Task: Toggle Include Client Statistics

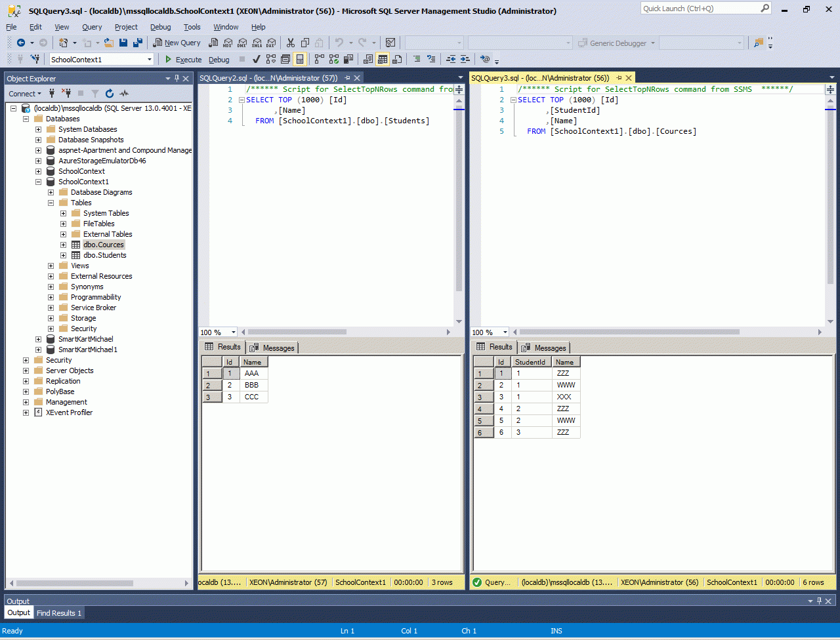Action: coord(348,59)
